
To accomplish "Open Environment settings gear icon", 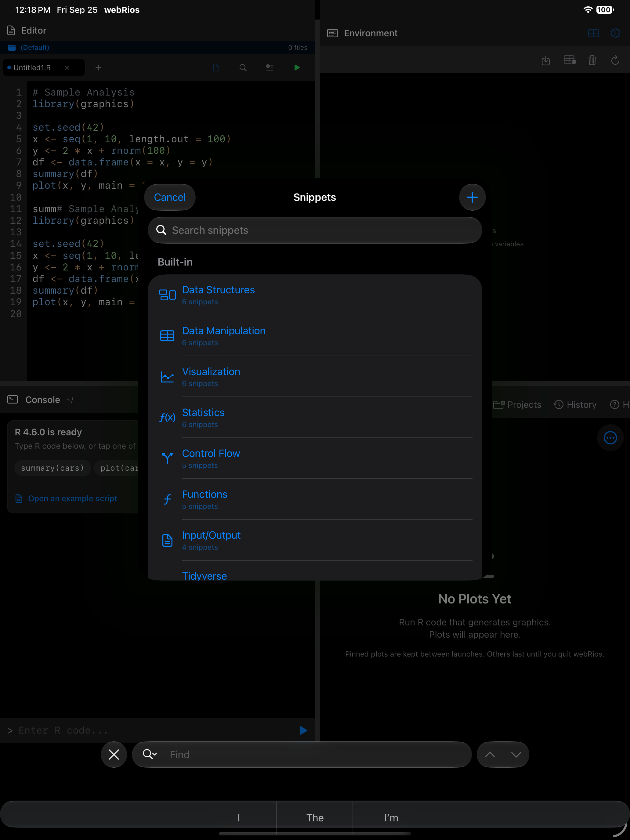I will [x=615, y=33].
